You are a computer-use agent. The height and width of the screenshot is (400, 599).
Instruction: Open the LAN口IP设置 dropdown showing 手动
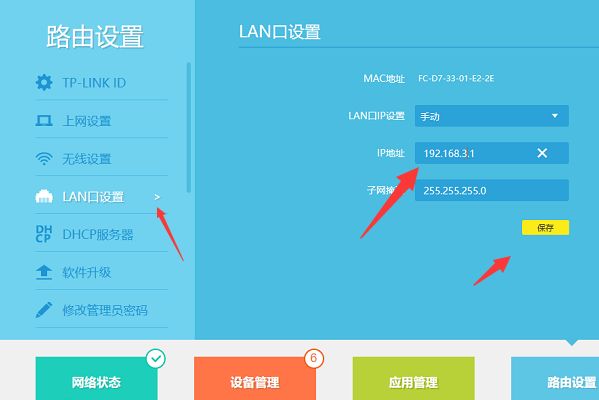492,116
